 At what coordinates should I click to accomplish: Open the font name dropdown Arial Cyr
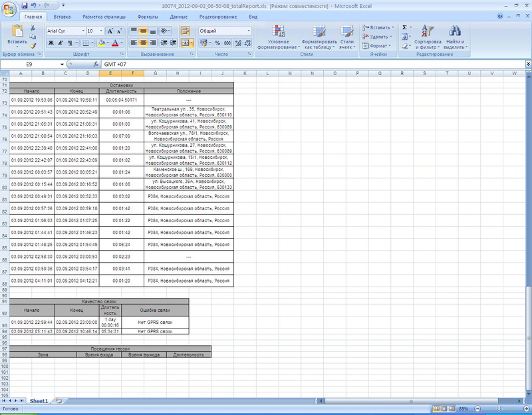82,31
